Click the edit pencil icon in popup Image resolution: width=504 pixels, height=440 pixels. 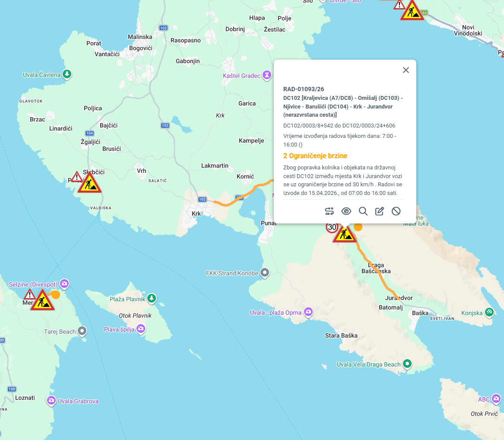tap(379, 211)
